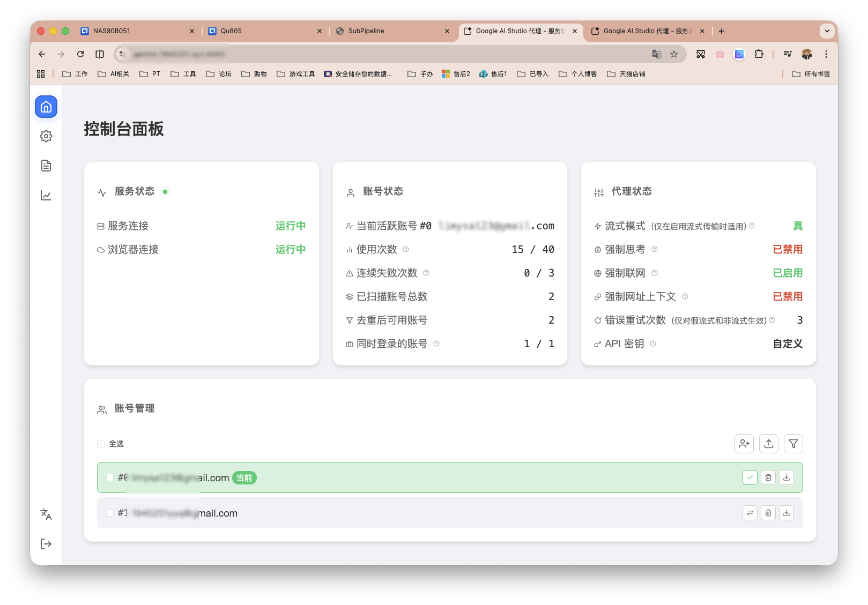Open the Settings page from the sidebar
Screen dimensions: 868x605
tap(46, 136)
